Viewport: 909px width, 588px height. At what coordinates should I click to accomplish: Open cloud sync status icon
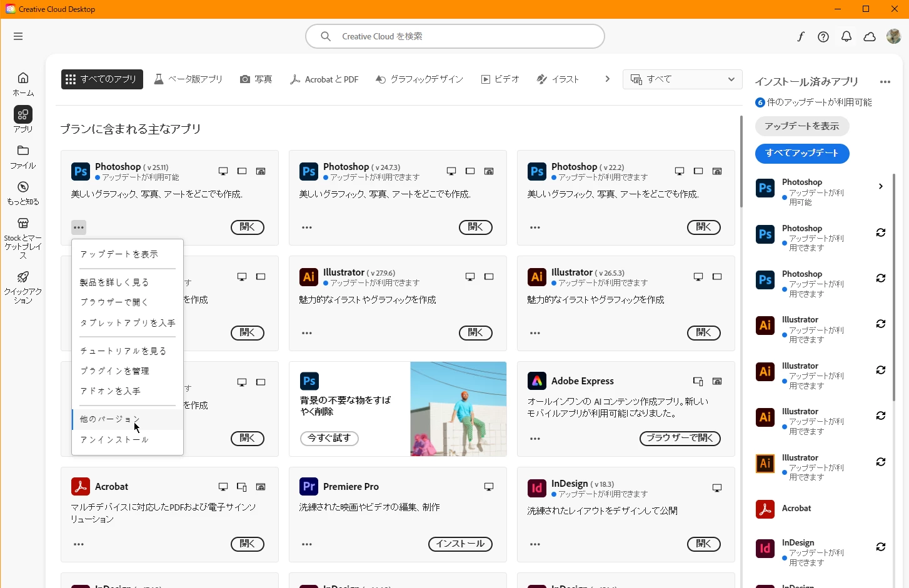coord(870,37)
